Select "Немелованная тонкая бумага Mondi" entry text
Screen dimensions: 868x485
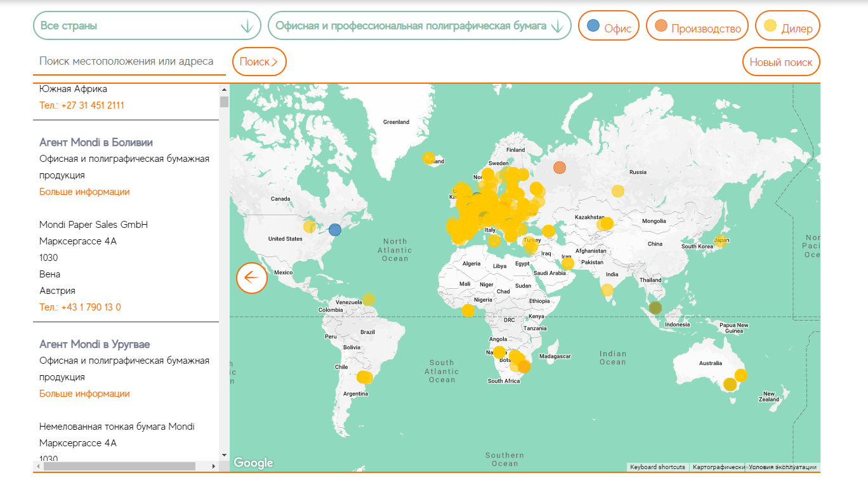117,427
